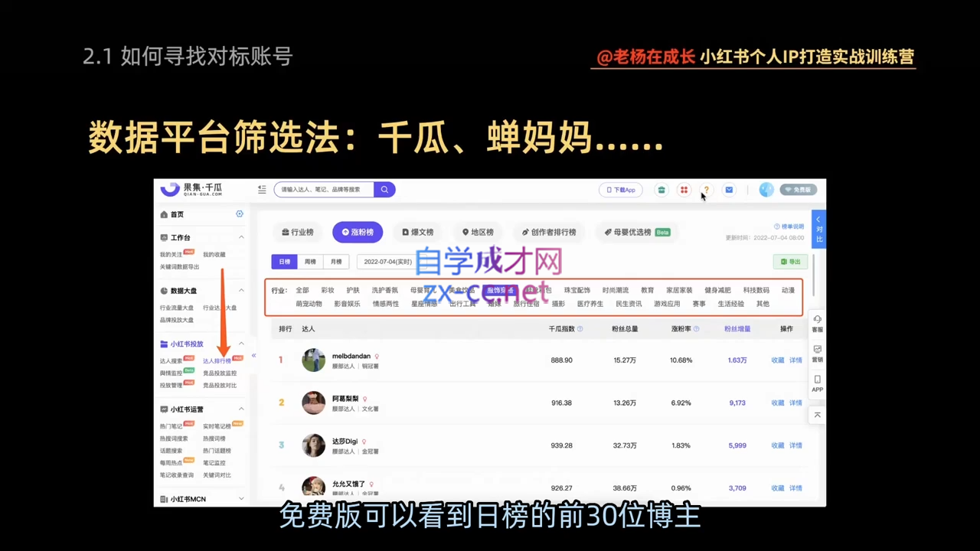Viewport: 980px width, 551px height.
Task: Collapse the 工作台 section
Action: [241, 237]
